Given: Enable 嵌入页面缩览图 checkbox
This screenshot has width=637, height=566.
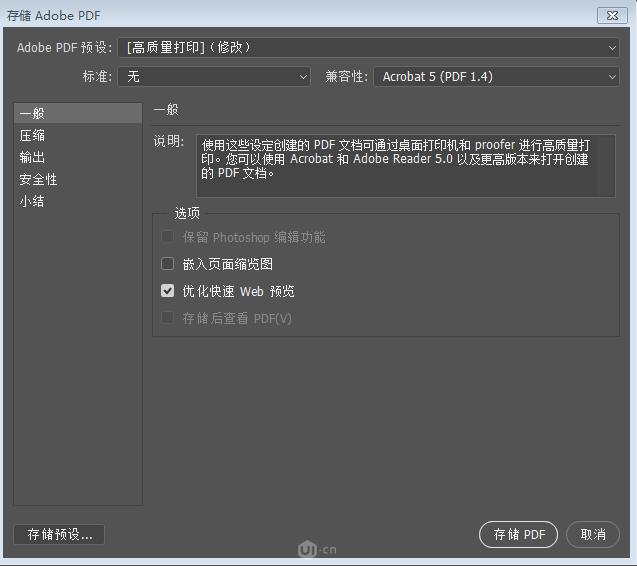Looking at the screenshot, I should tap(167, 264).
